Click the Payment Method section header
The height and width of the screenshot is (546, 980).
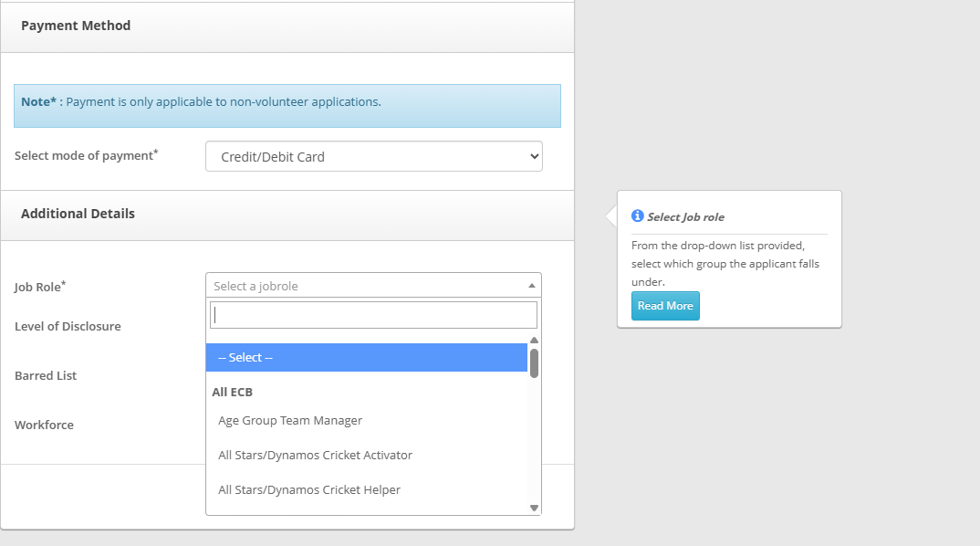pos(76,26)
